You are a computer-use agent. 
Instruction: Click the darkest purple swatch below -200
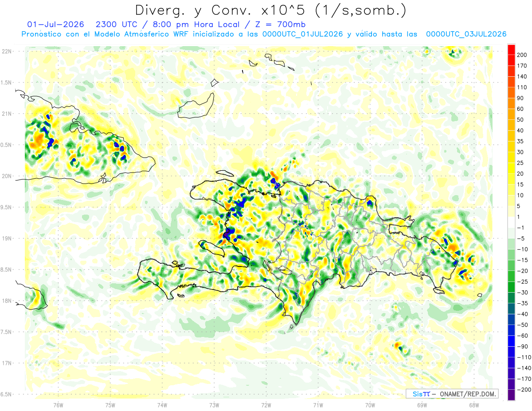click(511, 395)
